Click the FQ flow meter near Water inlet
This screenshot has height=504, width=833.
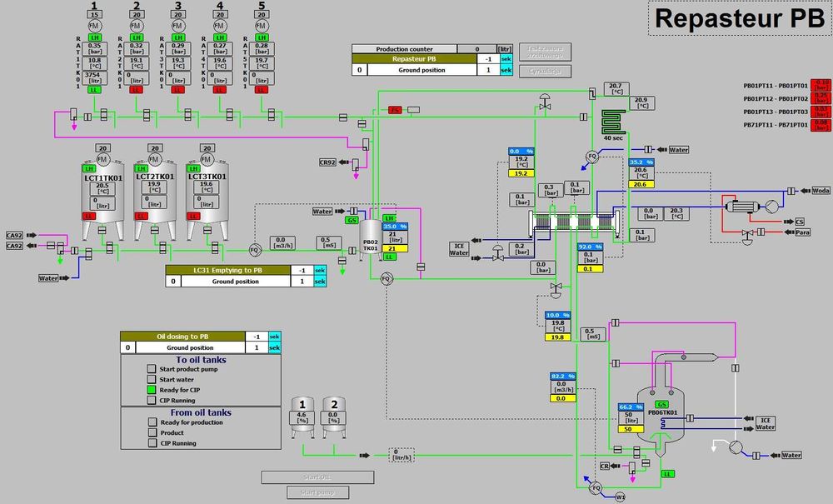[591, 157]
